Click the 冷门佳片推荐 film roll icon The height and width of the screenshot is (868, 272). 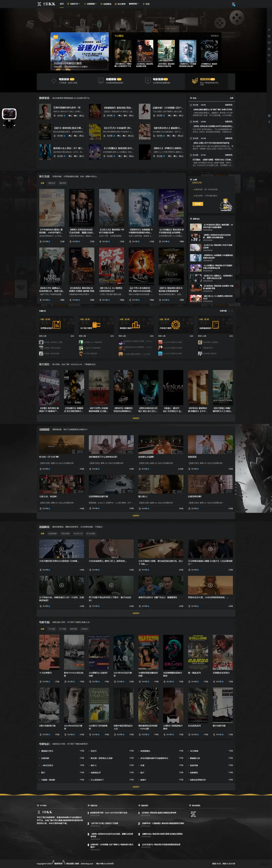[97, 325]
